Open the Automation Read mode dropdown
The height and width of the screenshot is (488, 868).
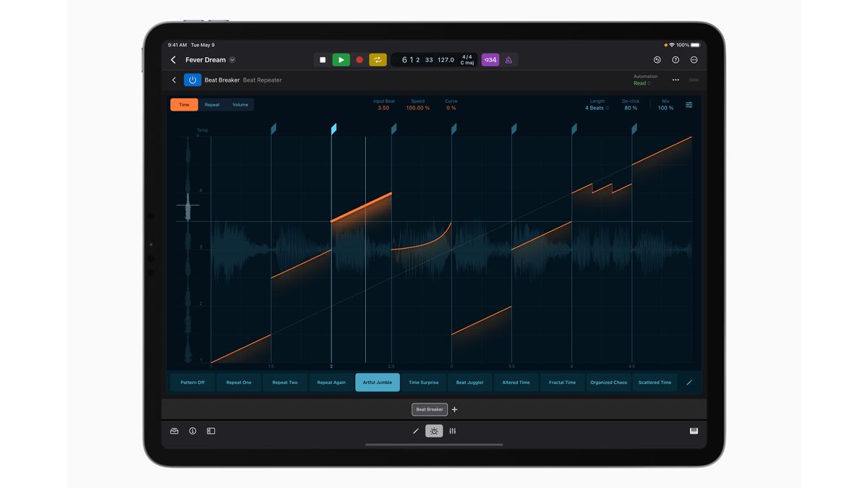(641, 83)
